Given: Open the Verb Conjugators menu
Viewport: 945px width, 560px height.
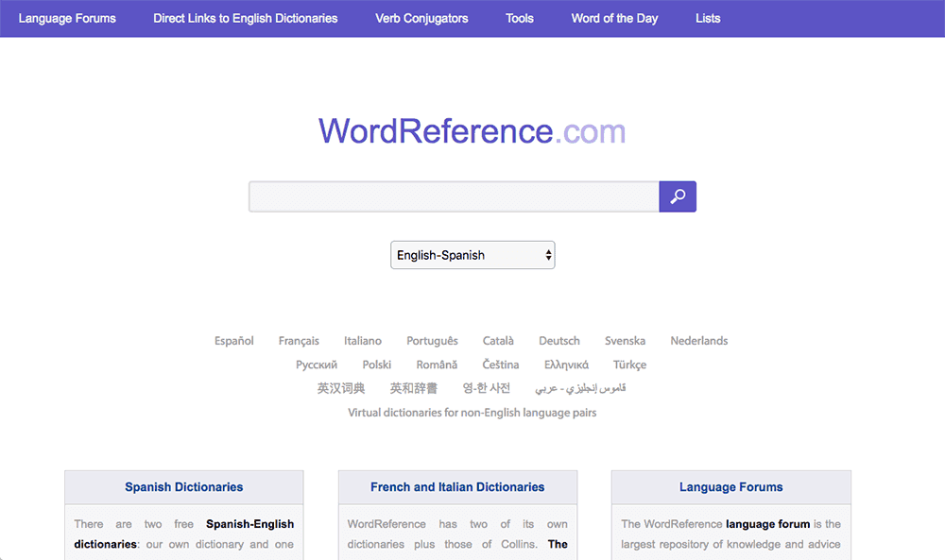Looking at the screenshot, I should pyautogui.click(x=421, y=18).
